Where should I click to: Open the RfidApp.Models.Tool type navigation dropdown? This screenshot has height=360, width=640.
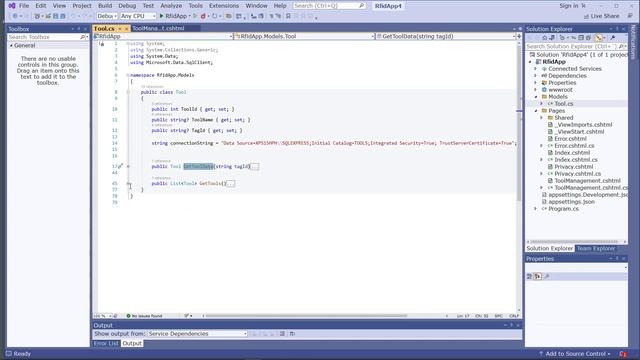(304, 36)
